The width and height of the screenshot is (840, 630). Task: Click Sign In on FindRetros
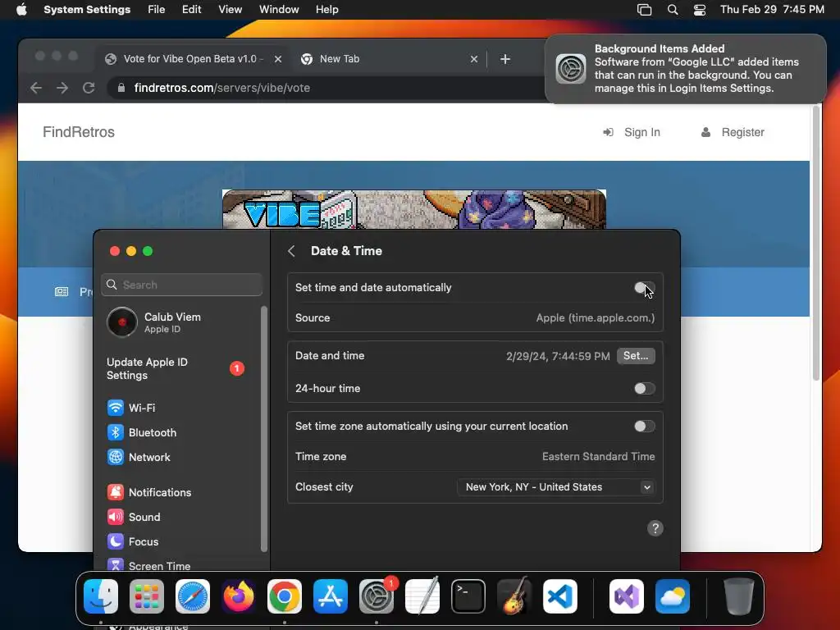(632, 132)
